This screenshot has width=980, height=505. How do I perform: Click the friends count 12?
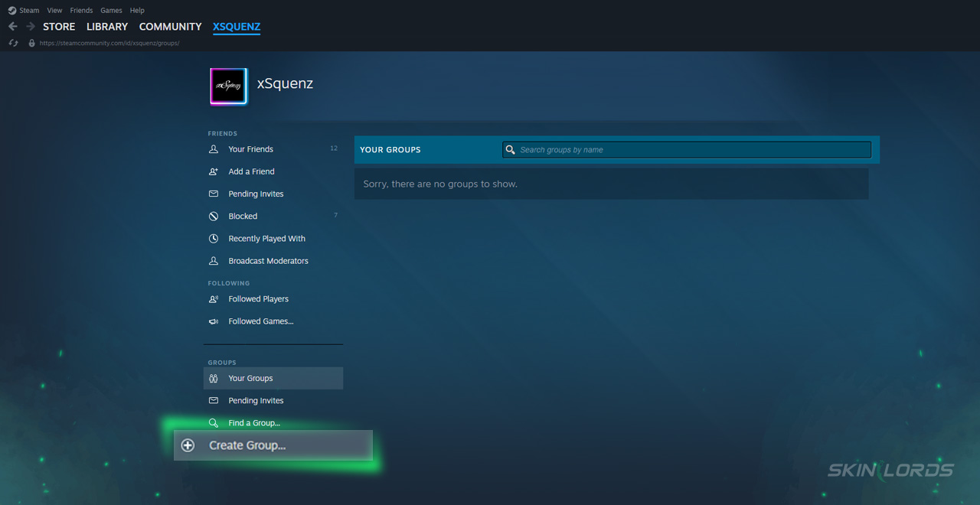[334, 148]
